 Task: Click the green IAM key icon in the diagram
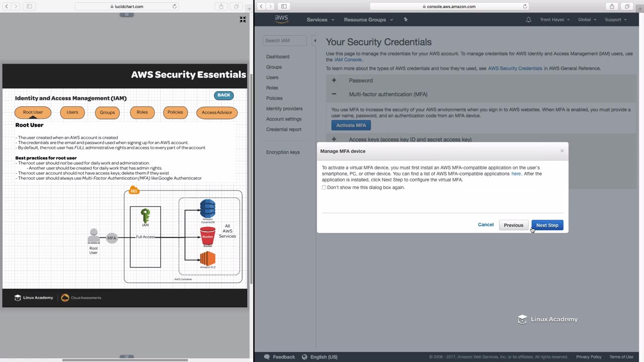pos(145,216)
